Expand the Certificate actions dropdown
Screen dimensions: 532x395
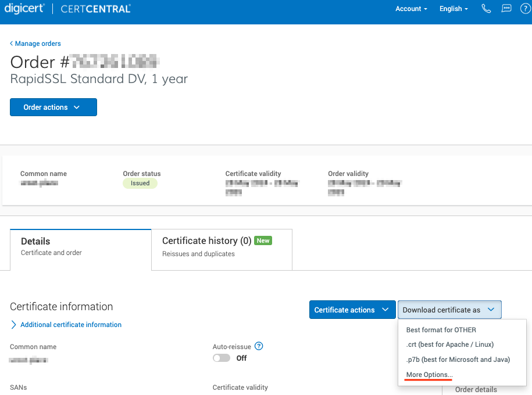click(x=352, y=310)
